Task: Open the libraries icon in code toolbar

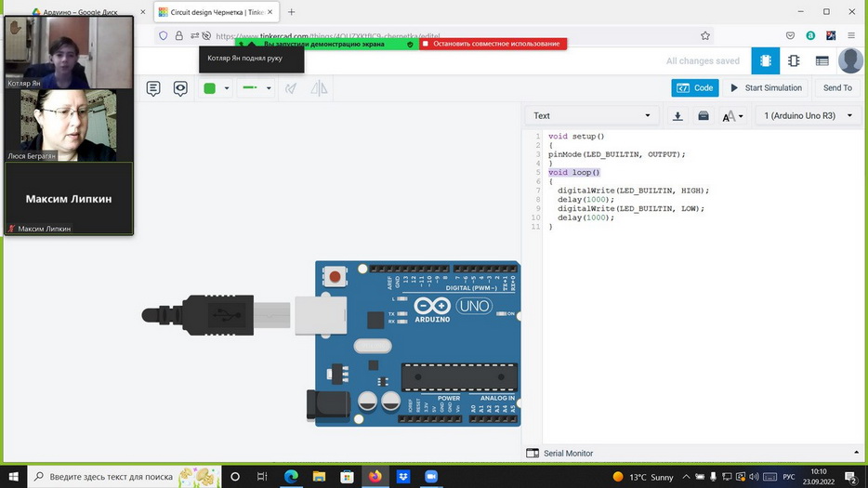Action: [704, 116]
